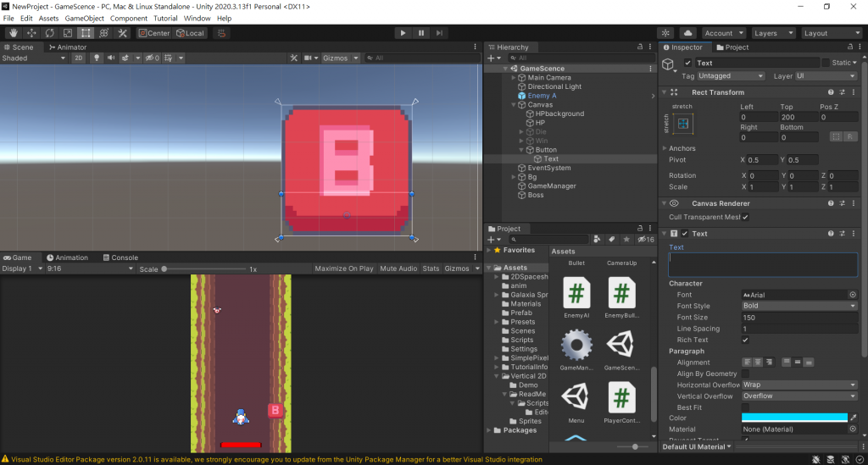Screen dimensions: 868x465
Task: Click the Mute Audio button
Action: click(398, 268)
